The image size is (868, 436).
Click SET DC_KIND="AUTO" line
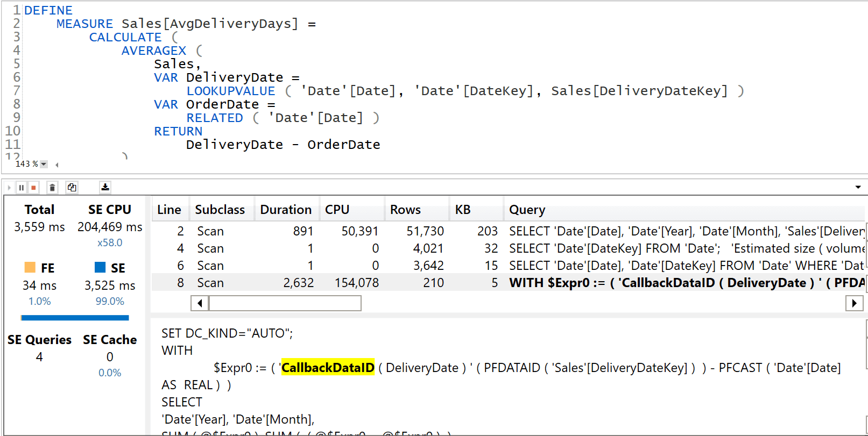[227, 333]
